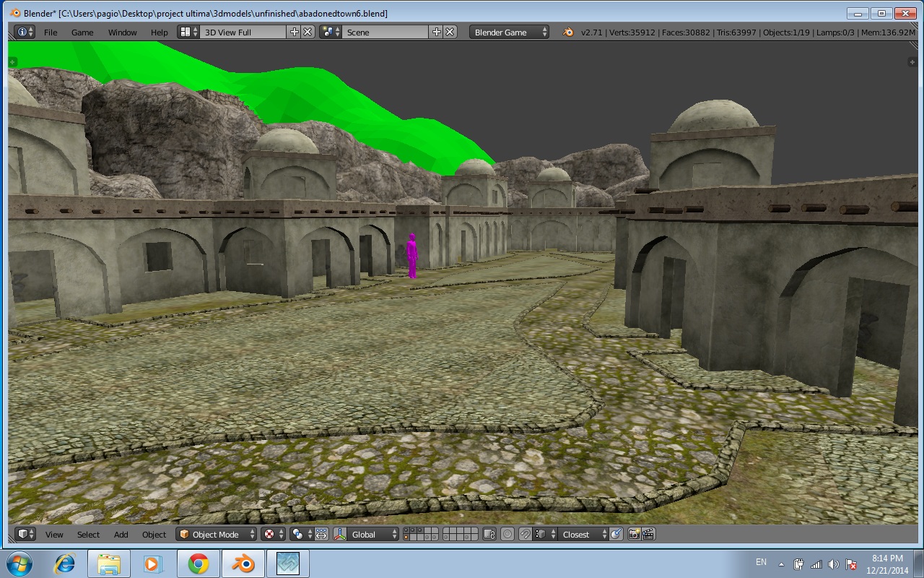
Task: Open Windows Explorer from the taskbar
Action: 109,564
